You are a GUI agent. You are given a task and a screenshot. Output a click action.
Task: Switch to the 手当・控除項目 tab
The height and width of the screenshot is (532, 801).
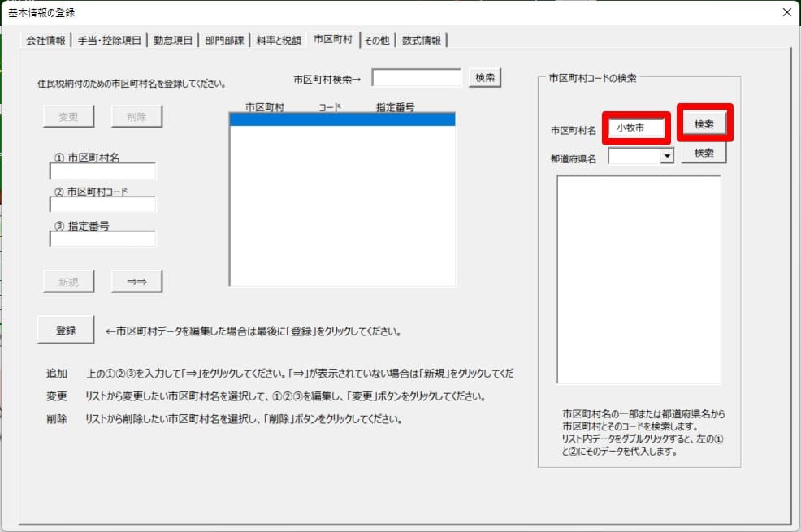tap(110, 40)
